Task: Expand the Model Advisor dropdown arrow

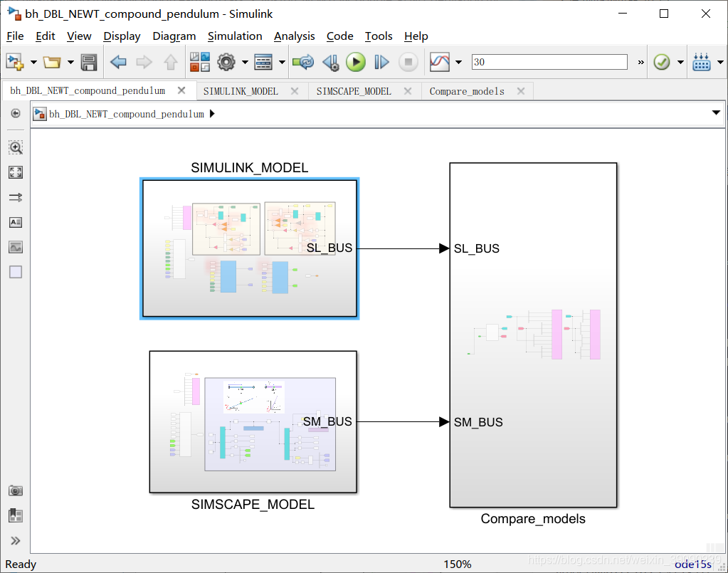Action: [x=680, y=62]
